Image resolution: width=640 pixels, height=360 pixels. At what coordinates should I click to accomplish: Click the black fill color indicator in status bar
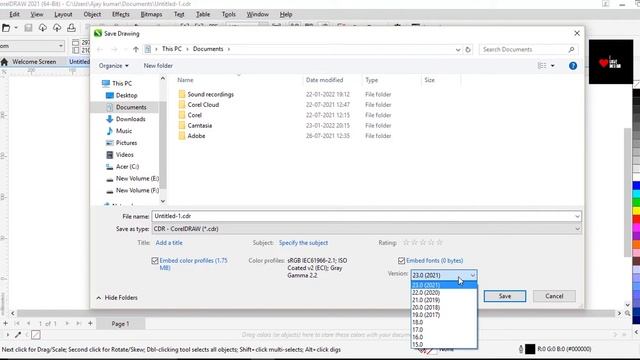(x=530, y=349)
